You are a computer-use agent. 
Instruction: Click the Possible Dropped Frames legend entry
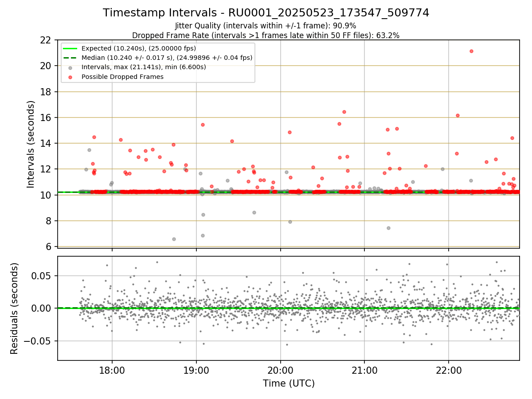(122, 77)
